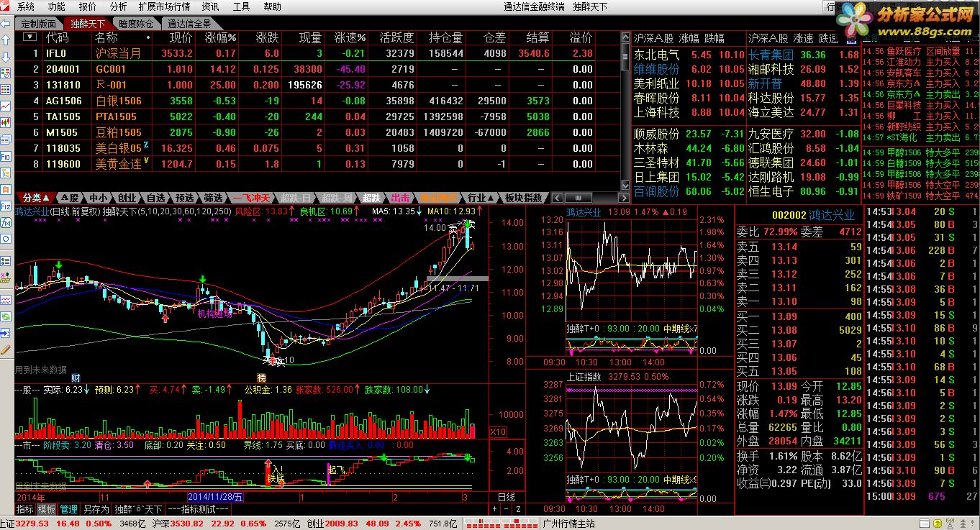Click the back arrow icon in left sidebar
The width and height of the screenshot is (980, 530).
click(x=6, y=24)
